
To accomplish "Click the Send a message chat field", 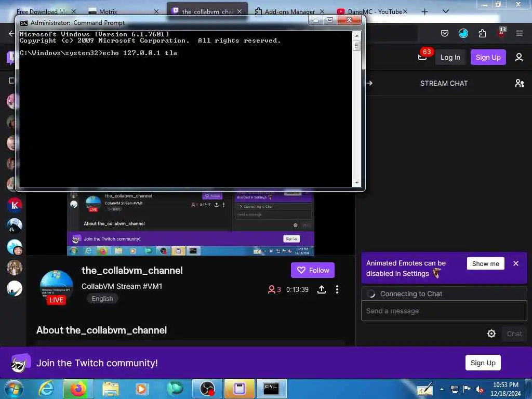I will coord(444,311).
